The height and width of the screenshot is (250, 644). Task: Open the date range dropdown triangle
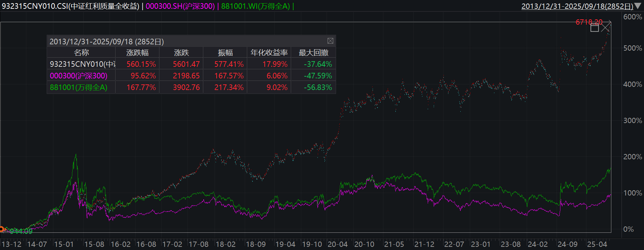[x=638, y=6]
